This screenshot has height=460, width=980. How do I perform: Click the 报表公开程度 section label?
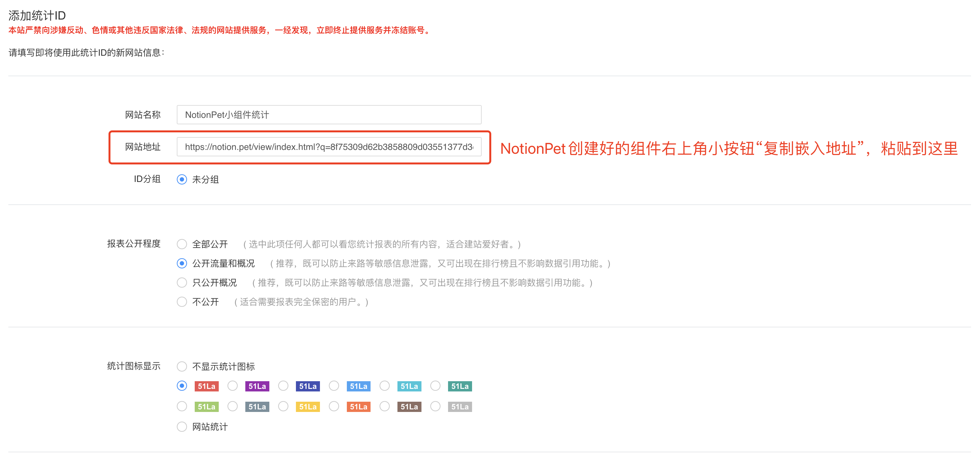(x=134, y=244)
